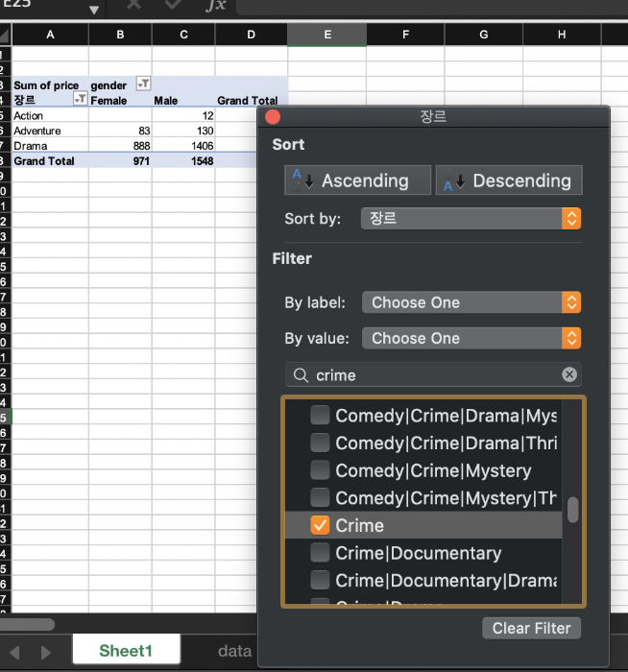Go to previous sheet arrow
Viewport: 628px width, 672px height.
pyautogui.click(x=14, y=652)
